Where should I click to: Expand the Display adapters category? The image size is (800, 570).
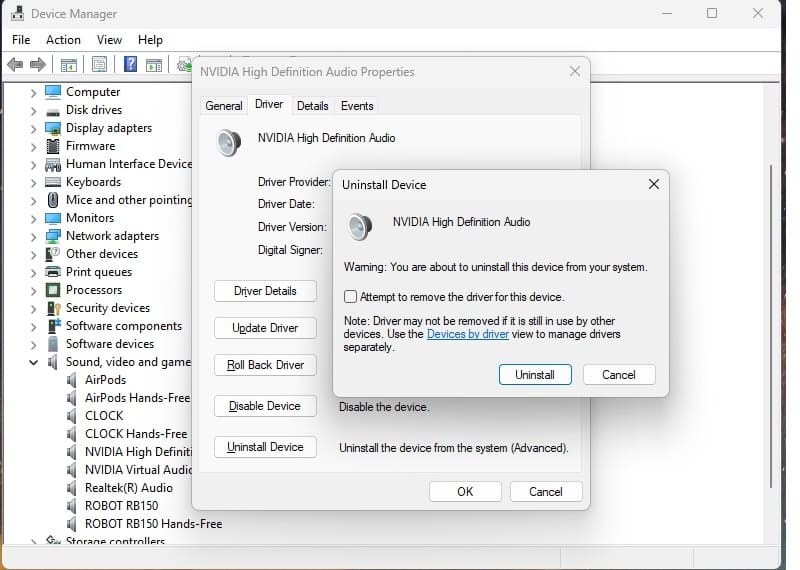33,129
